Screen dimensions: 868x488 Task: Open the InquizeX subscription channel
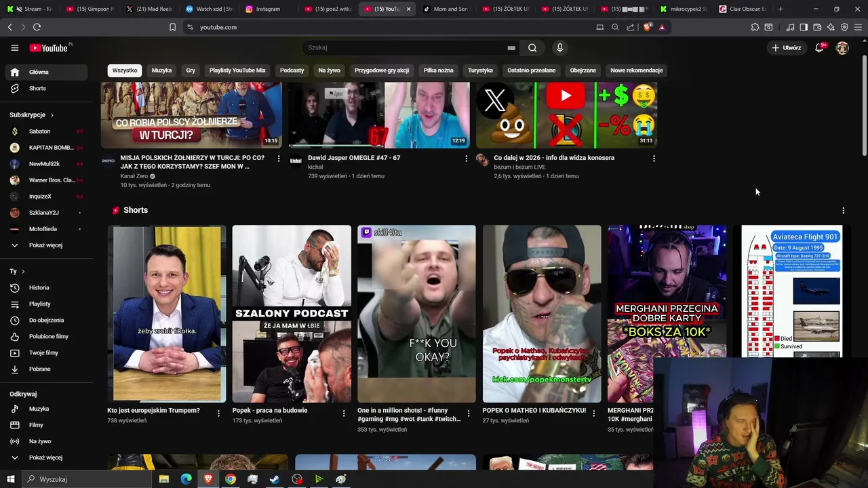(x=46, y=196)
